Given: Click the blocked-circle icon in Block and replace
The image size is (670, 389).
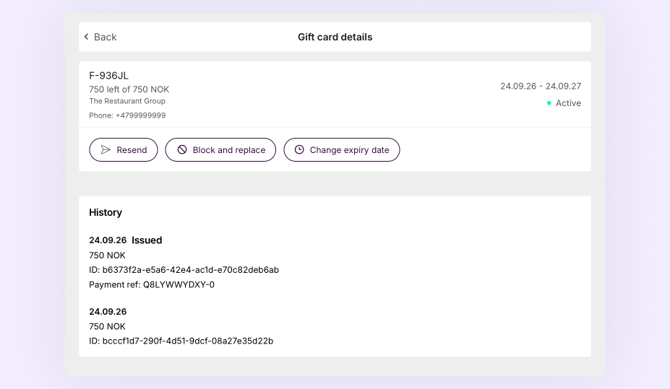Looking at the screenshot, I should point(182,150).
